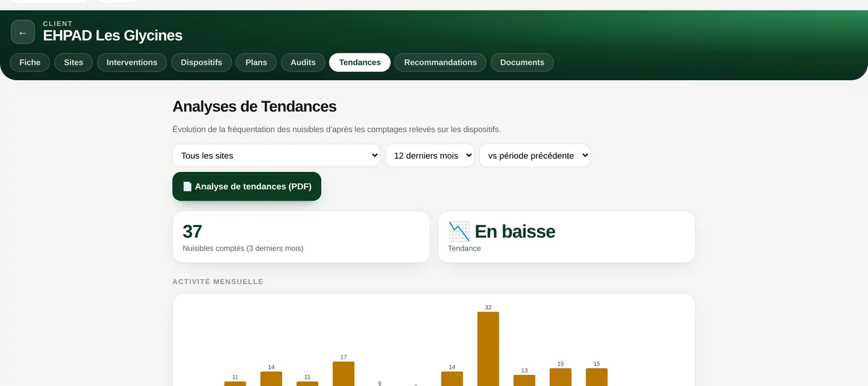Go back with the arrow button
Viewport: 868px width, 386px height.
coord(23,32)
